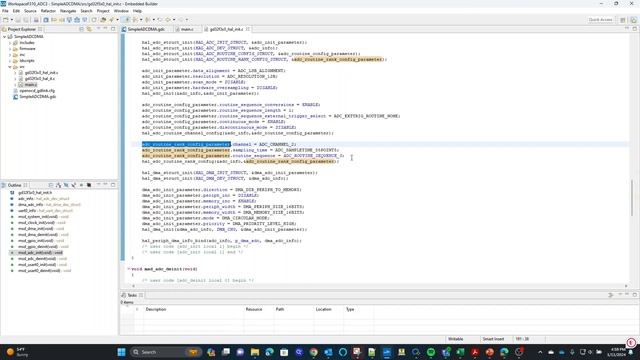Viewport: 640px width, 360px height.
Task: Expand the Includes folder
Action: (x=10, y=43)
